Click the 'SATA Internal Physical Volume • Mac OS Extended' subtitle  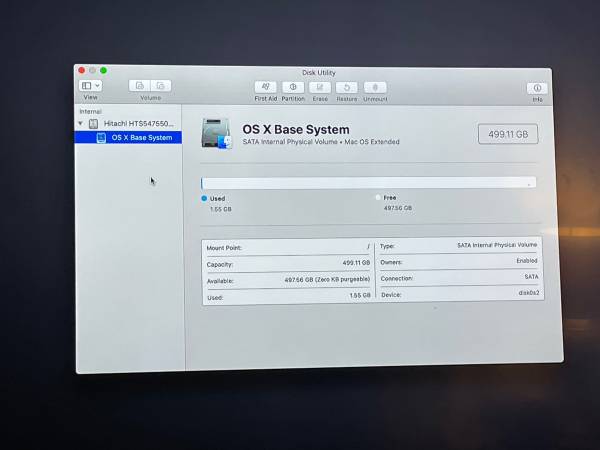[321, 142]
